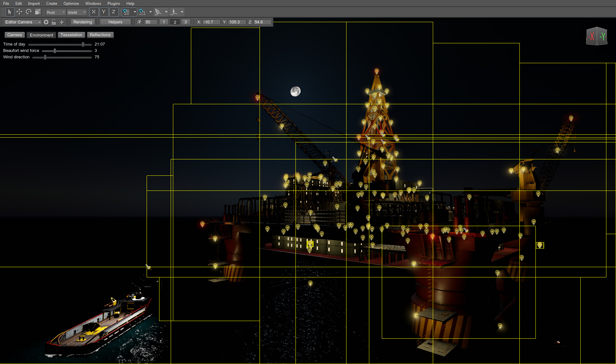Open grid snap options dropdown arrow
The image size is (616, 364).
click(135, 12)
